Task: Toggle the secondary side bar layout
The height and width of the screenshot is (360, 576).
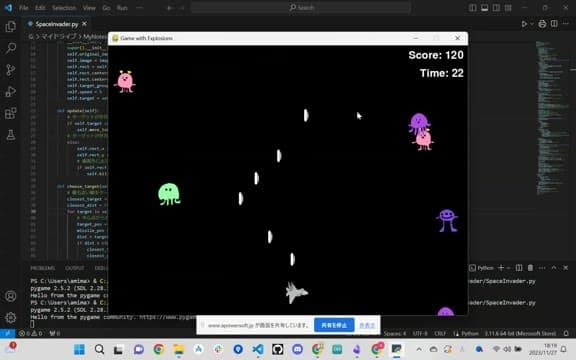Action: point(496,8)
